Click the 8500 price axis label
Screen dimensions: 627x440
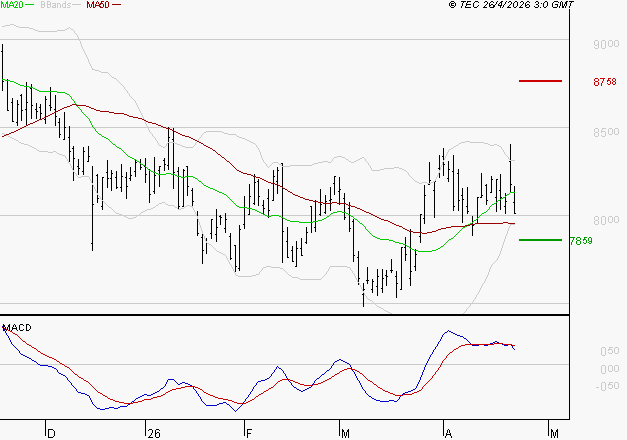tap(606, 132)
